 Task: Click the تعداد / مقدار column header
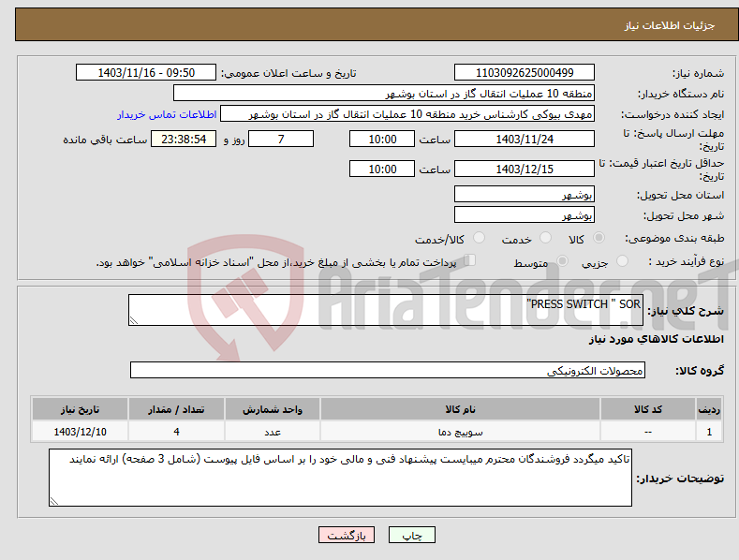tap(176, 409)
